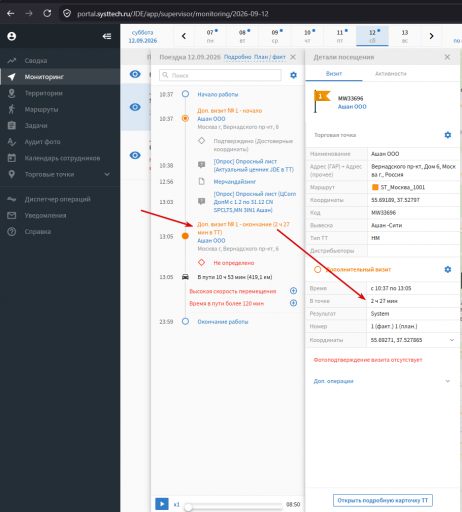Select day 13 вс in calendar strip
The width and height of the screenshot is (462, 512).
405,36
